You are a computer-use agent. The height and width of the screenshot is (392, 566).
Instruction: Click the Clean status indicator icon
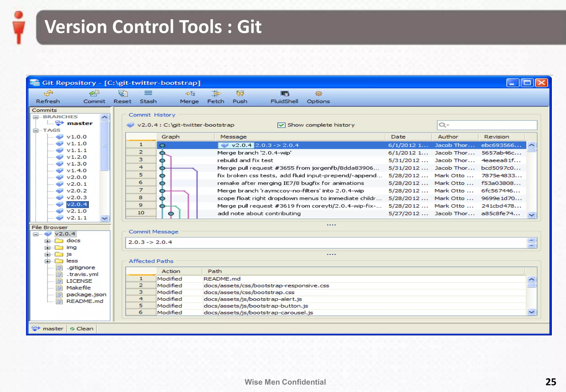point(72,329)
